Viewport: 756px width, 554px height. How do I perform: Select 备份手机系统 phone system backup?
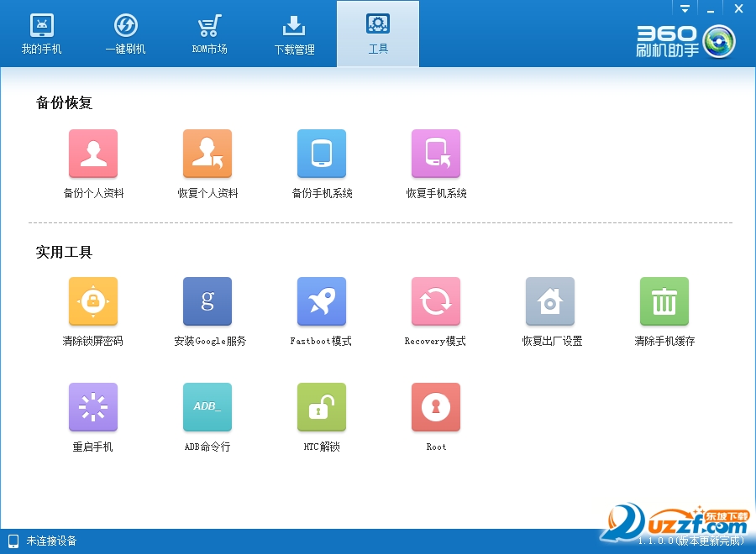coord(322,154)
